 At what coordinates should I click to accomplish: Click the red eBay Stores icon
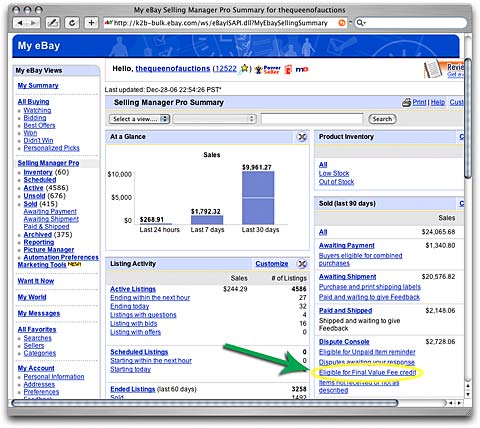click(x=288, y=69)
